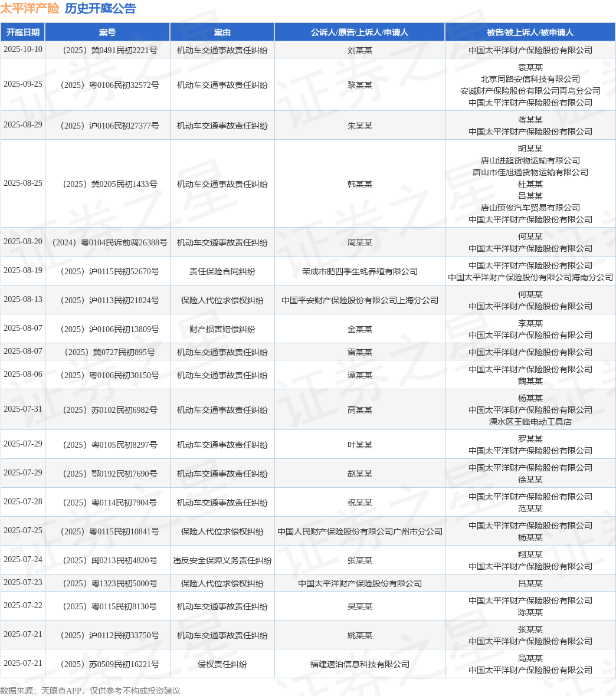Click case cause 侵权责任纠纷
Viewport: 616px width, 696px height.
(222, 664)
